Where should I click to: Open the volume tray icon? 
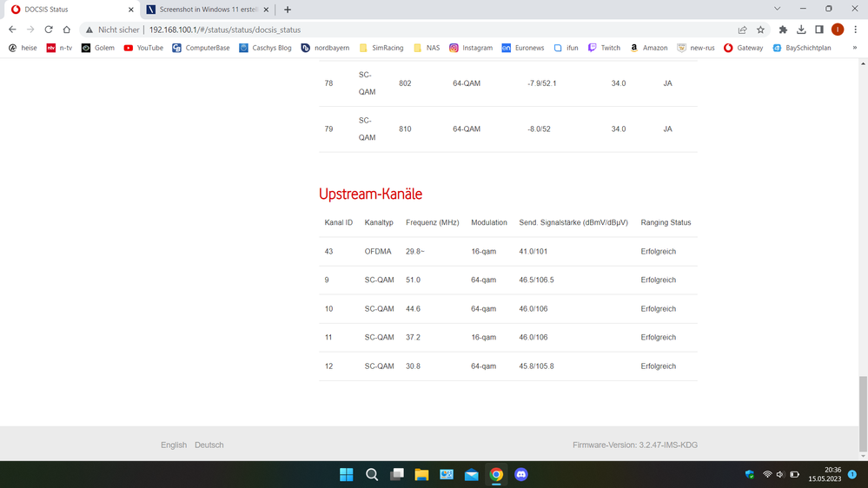click(x=780, y=475)
